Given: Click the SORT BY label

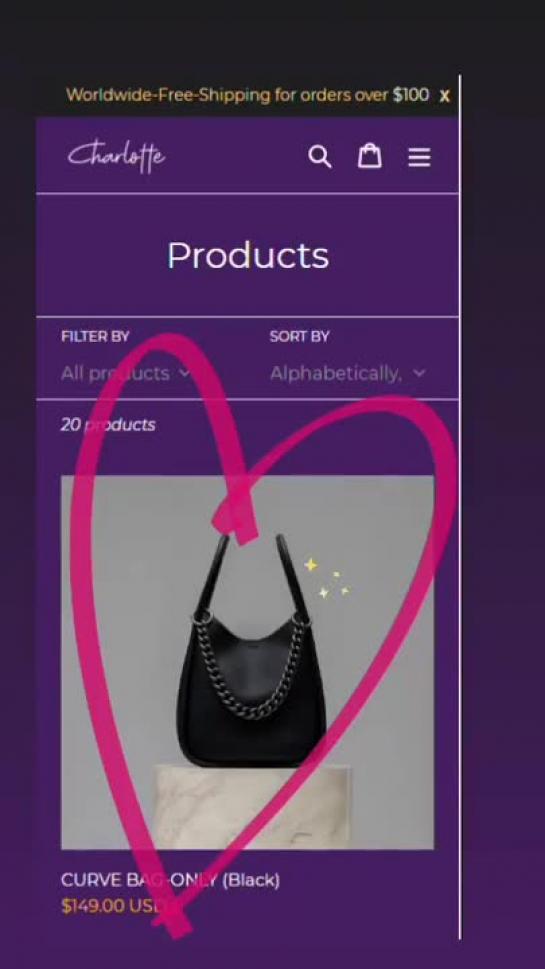Looking at the screenshot, I should point(299,337).
